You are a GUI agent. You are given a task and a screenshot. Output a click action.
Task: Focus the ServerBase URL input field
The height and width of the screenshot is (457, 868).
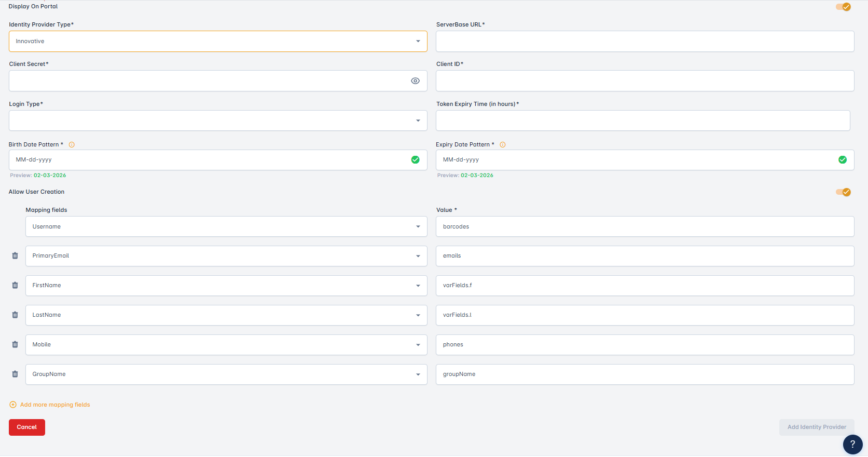click(x=644, y=42)
